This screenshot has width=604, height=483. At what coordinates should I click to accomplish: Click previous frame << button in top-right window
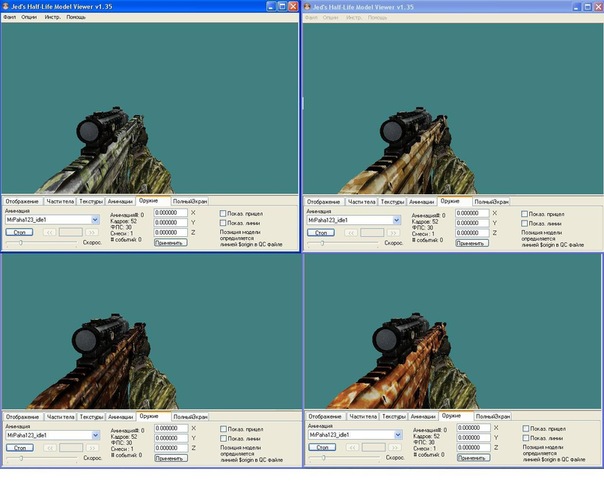[351, 233]
